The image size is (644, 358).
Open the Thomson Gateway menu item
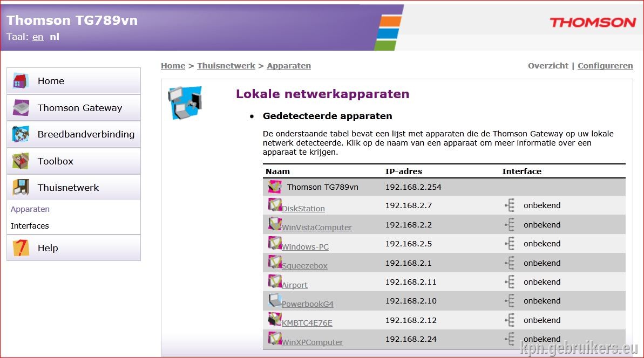pyautogui.click(x=73, y=107)
